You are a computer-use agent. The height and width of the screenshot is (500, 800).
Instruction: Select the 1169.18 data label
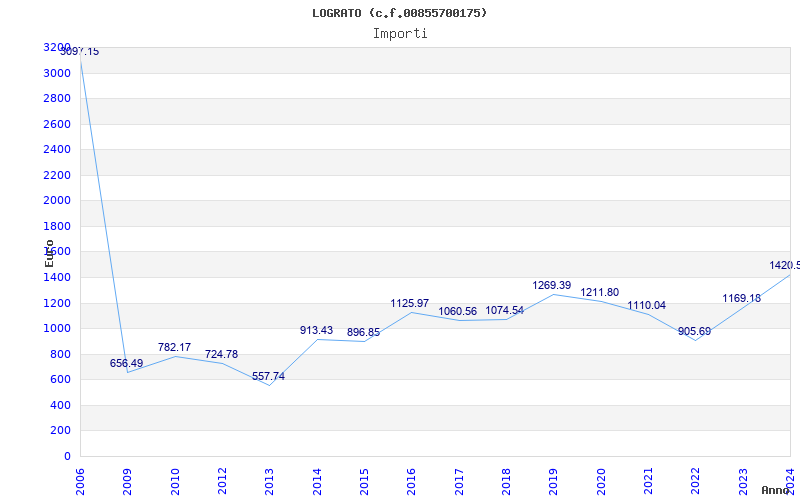tap(741, 298)
